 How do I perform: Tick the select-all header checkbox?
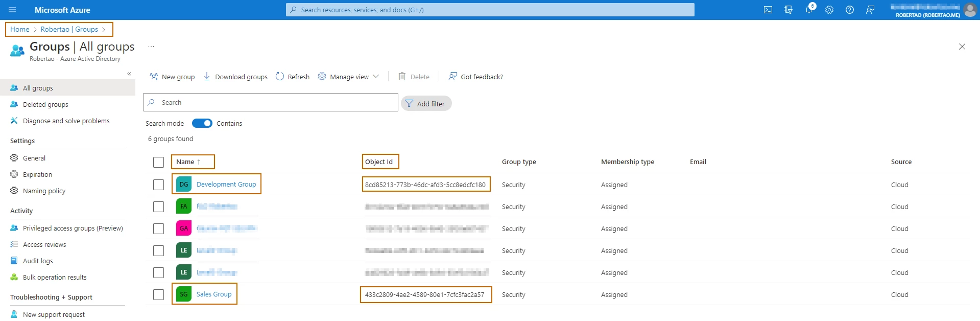pos(159,162)
